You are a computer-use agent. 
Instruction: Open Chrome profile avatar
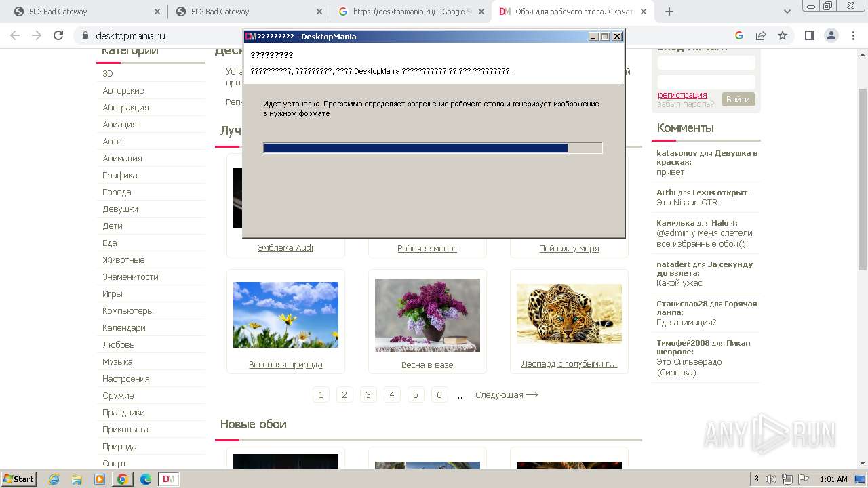831,35
